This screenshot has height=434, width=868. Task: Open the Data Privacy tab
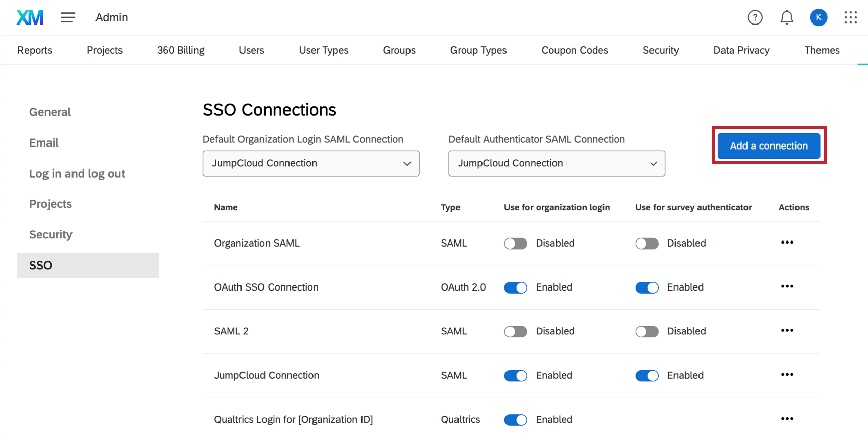pos(741,50)
